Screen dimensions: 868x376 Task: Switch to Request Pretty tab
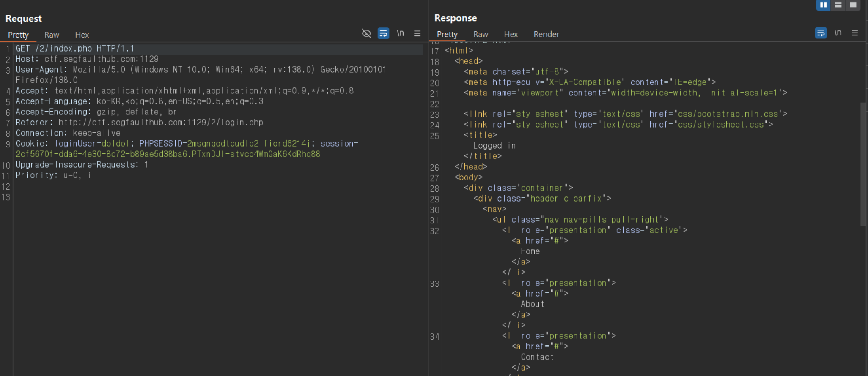point(18,35)
